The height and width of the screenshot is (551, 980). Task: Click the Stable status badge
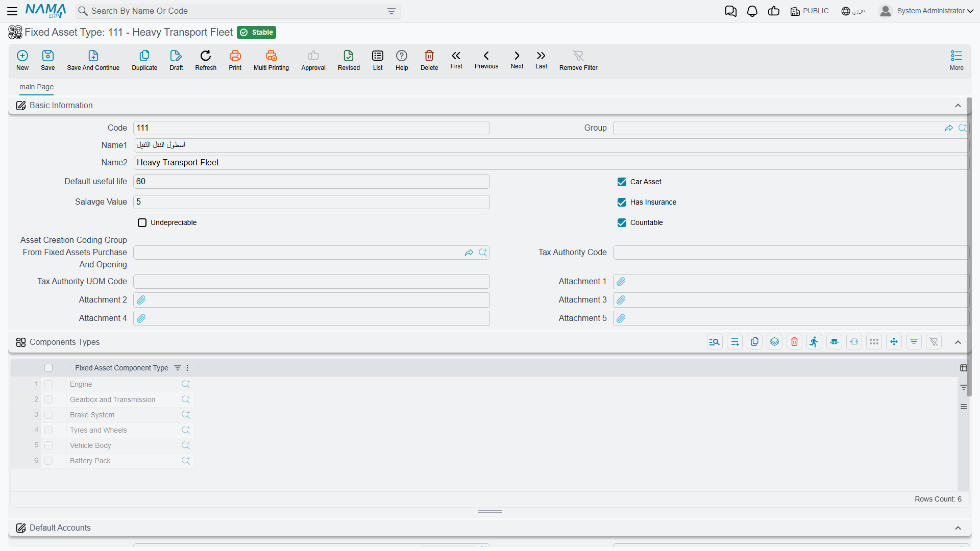click(x=257, y=32)
